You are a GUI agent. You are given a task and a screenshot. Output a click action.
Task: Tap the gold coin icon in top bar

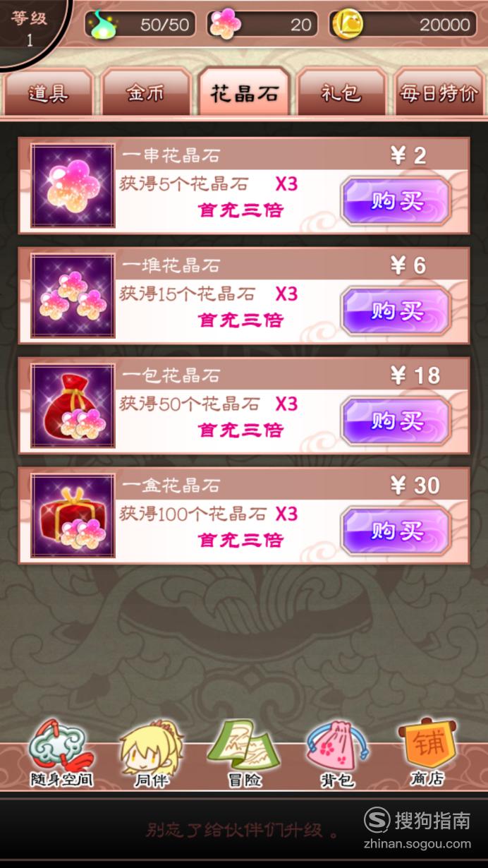348,24
